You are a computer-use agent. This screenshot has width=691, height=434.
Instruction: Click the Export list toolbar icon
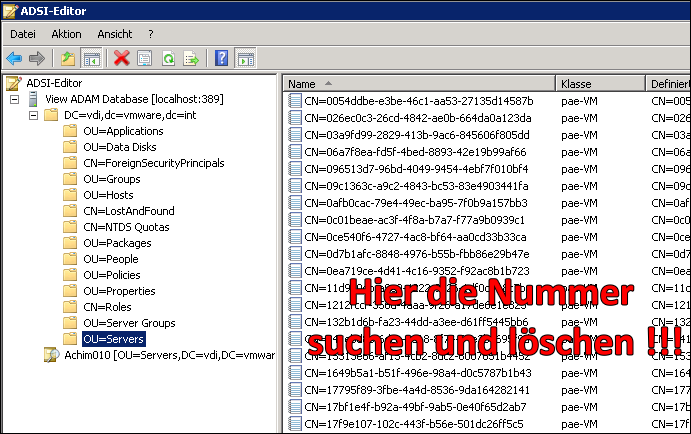pyautogui.click(x=190, y=58)
